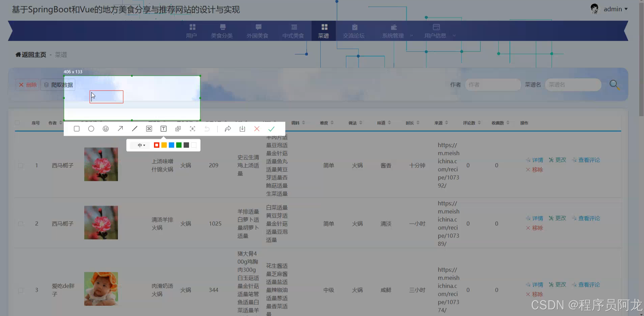Viewport: 644px width, 316px height.
Task: Select the text annotation tool
Action: [163, 129]
